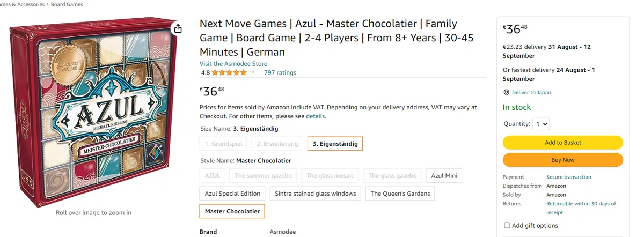Viewport: 644px width, 237px height.
Task: Choose the 3. Eigenständig size option
Action: (x=335, y=144)
